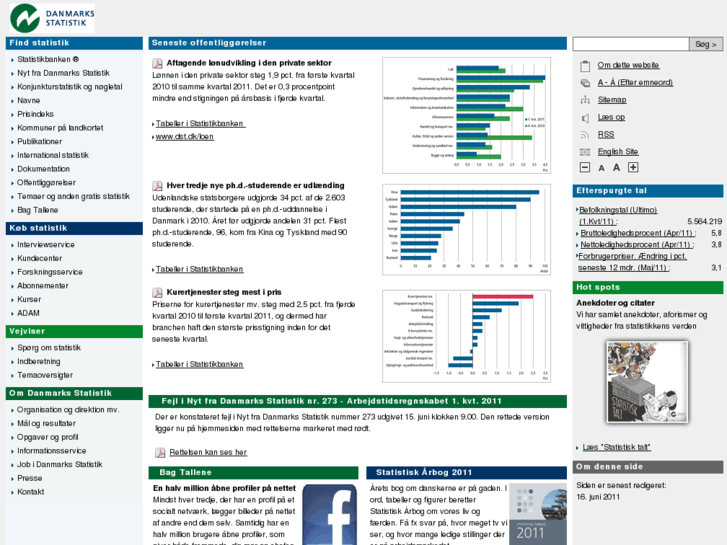Click PDF icon beside Rettelsen kan ses her
727x545 pixels.
click(160, 453)
